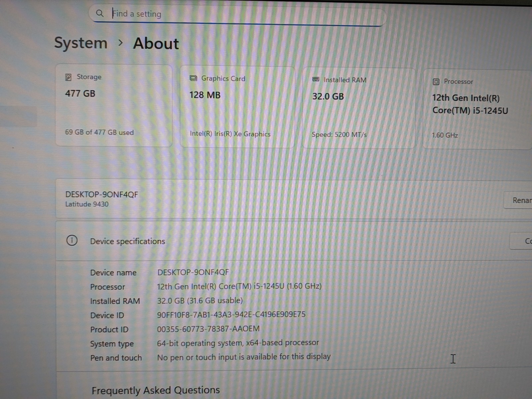The height and width of the screenshot is (399, 532).
Task: Click DESKTOP-9ONF4QF header name
Action: 101,195
